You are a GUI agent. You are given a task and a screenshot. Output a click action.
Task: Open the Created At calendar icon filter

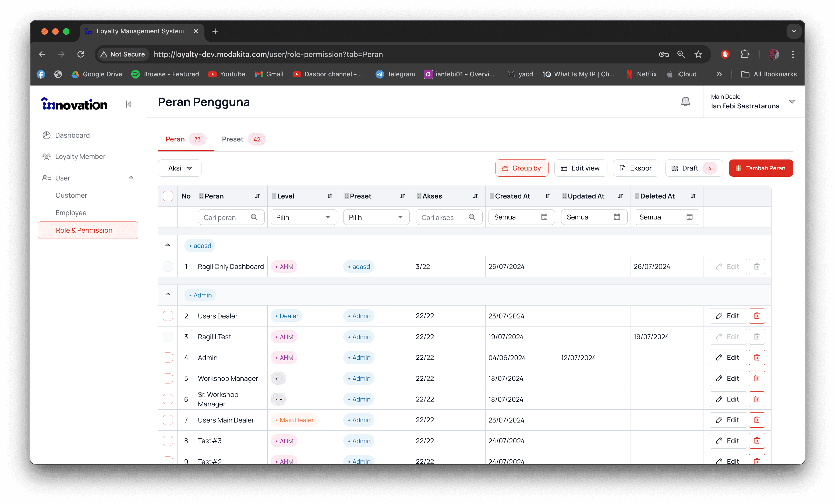point(544,217)
